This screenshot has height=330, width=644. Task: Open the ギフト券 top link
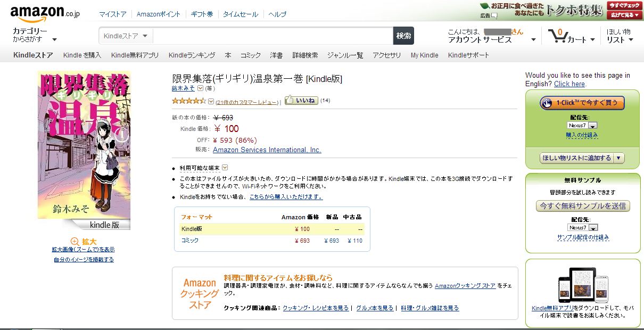point(202,14)
